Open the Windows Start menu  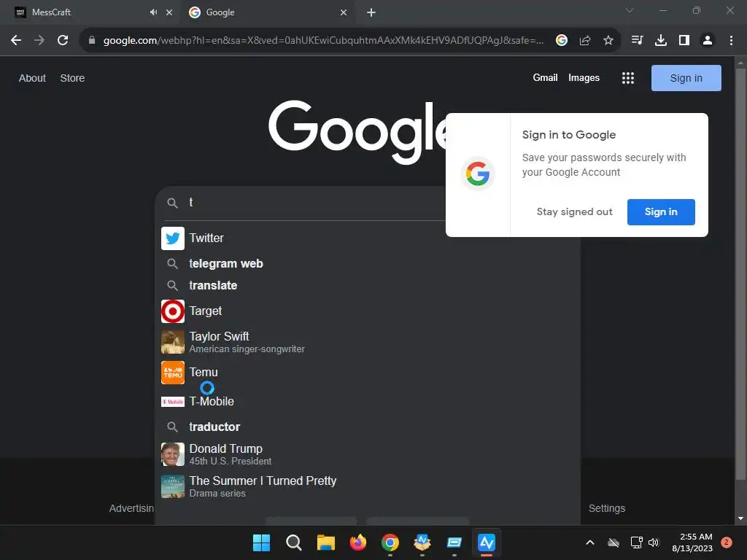[x=261, y=542]
